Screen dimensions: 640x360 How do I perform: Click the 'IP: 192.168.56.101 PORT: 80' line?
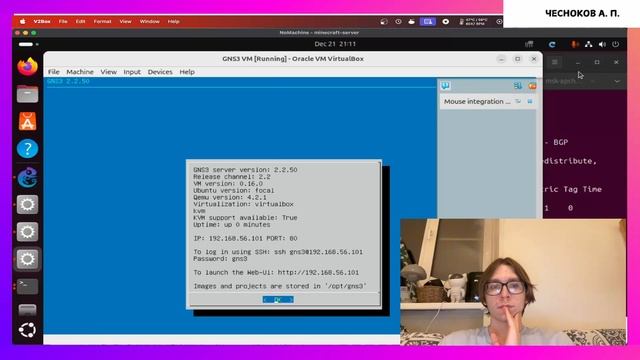tap(245, 238)
